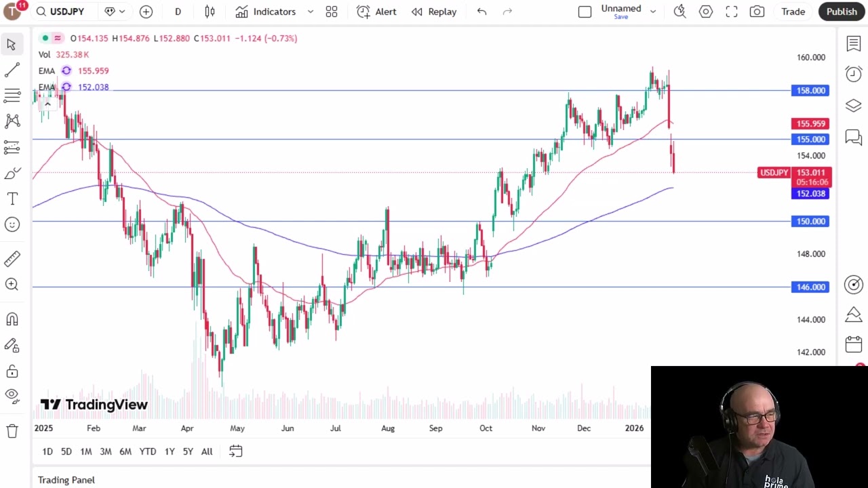Add a symbol to compare with plus

tap(146, 12)
